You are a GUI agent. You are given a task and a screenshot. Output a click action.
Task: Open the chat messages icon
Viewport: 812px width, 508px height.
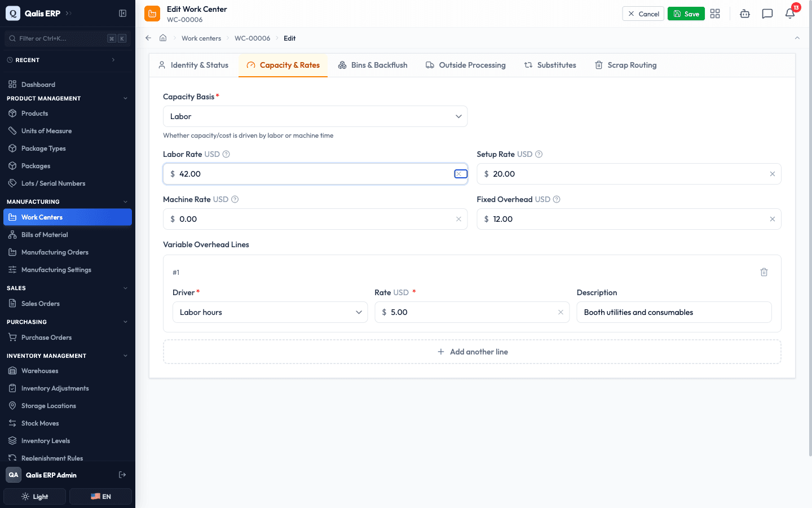point(767,14)
